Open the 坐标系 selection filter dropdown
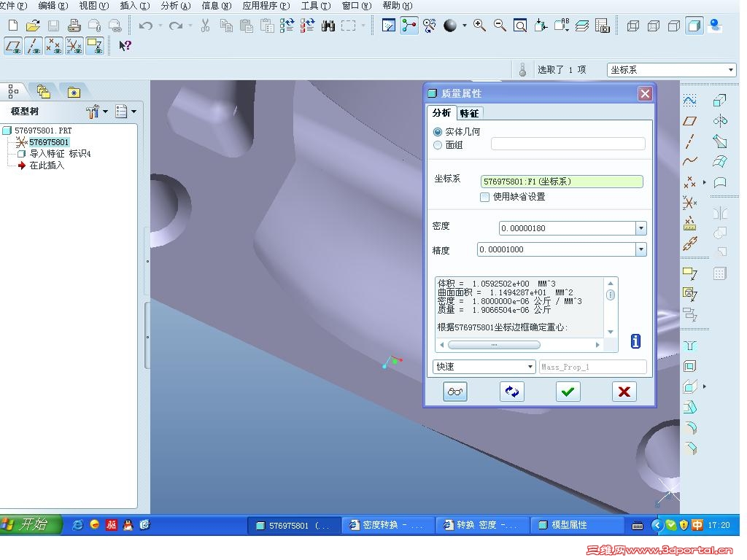 click(x=730, y=70)
